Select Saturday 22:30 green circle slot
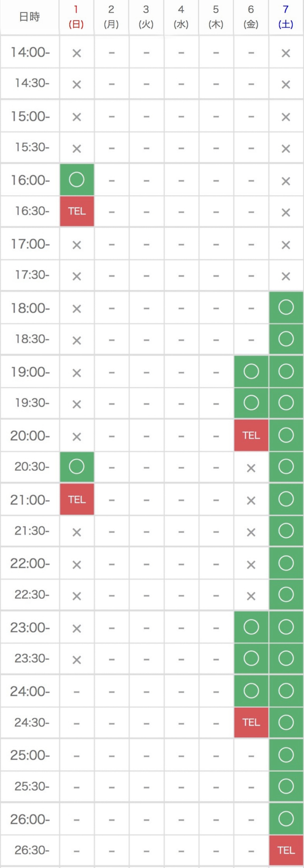Viewport: 304px width, 868px height. click(286, 594)
